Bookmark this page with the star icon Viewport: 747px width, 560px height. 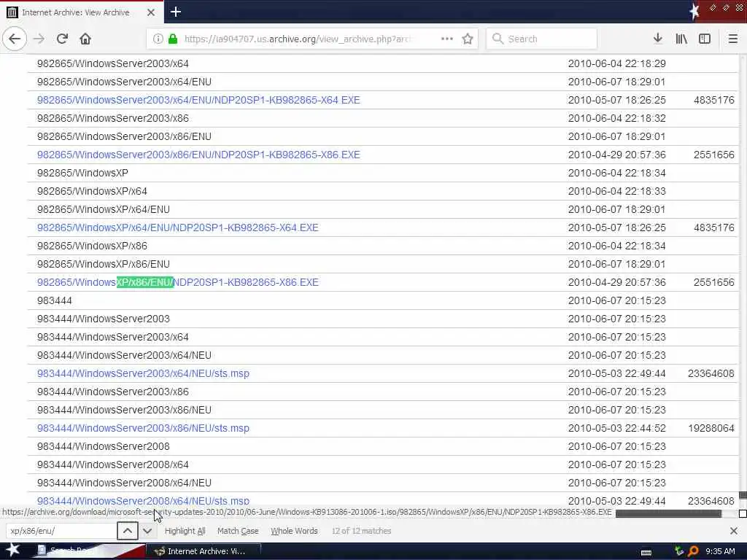pyautogui.click(x=468, y=39)
